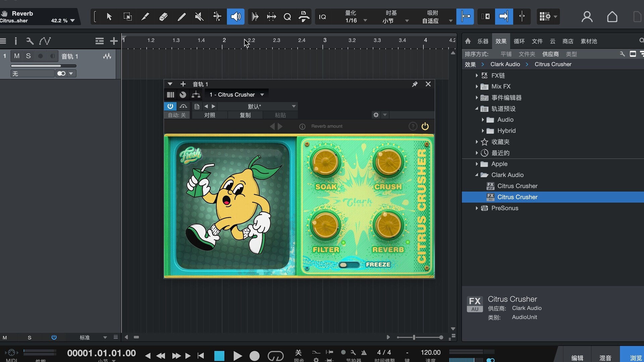Viewport: 644px width, 362px height.
Task: Open plugin settings gear icon
Action: (376, 115)
